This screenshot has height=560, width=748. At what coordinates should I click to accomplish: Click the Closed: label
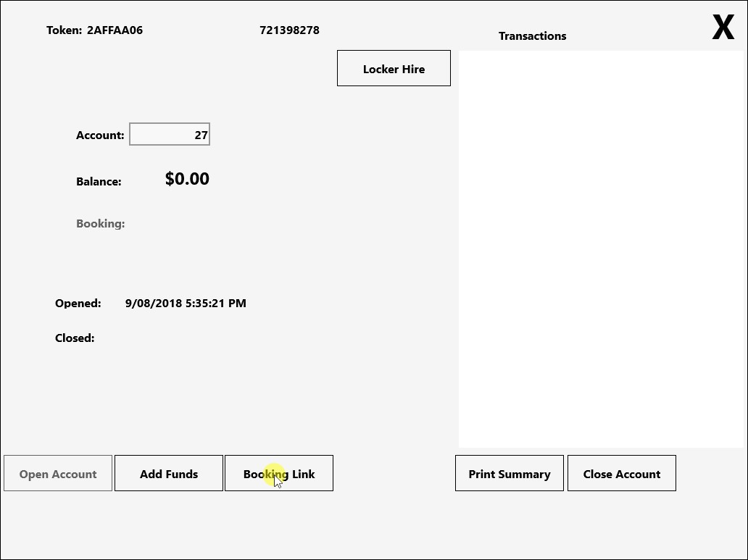75,338
